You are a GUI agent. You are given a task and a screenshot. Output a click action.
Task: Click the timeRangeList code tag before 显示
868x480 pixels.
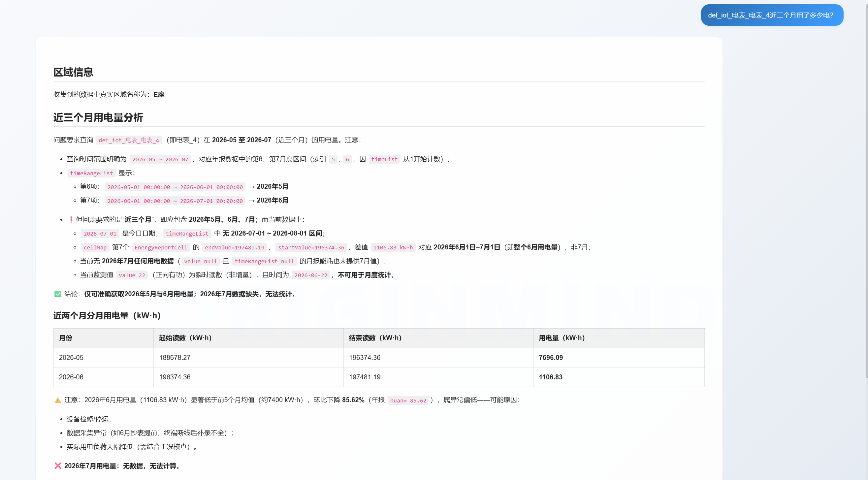(x=92, y=173)
